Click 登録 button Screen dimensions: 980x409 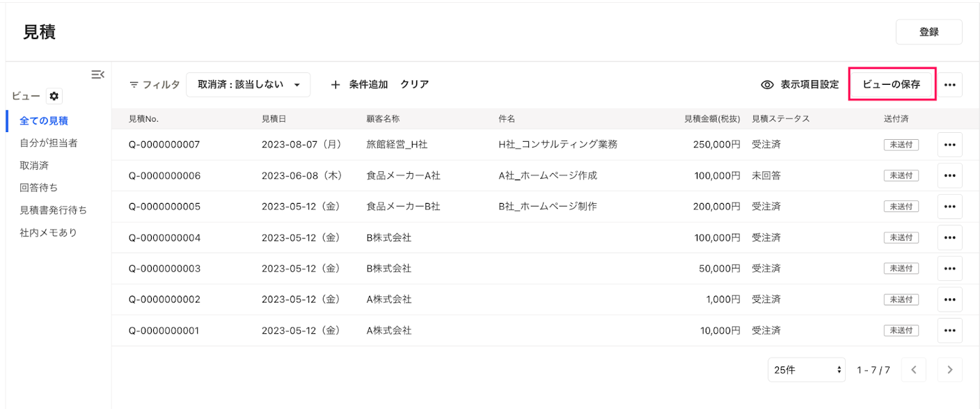929,32
